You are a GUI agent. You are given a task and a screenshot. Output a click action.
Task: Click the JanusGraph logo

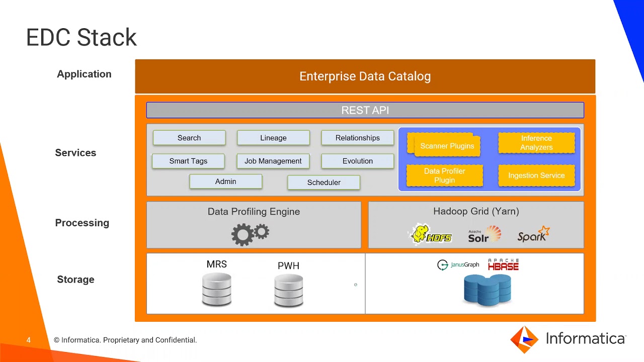coord(458,265)
